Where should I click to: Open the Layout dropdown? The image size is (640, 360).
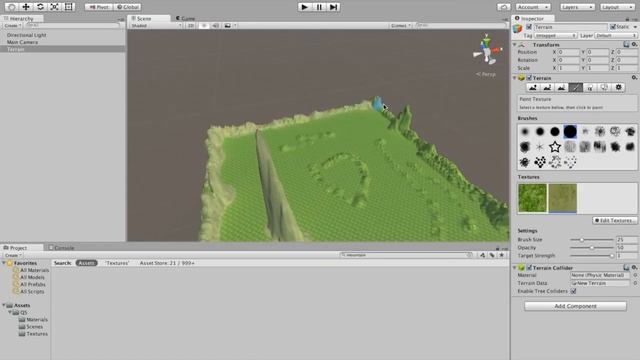point(617,7)
